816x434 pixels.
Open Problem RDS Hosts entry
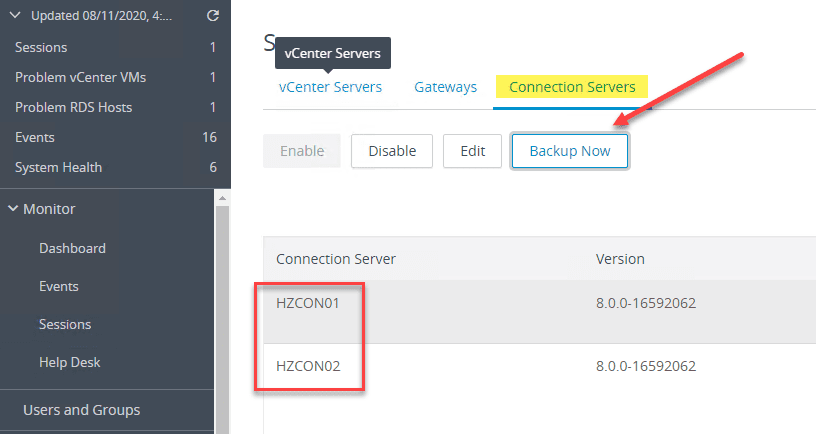pos(115,107)
